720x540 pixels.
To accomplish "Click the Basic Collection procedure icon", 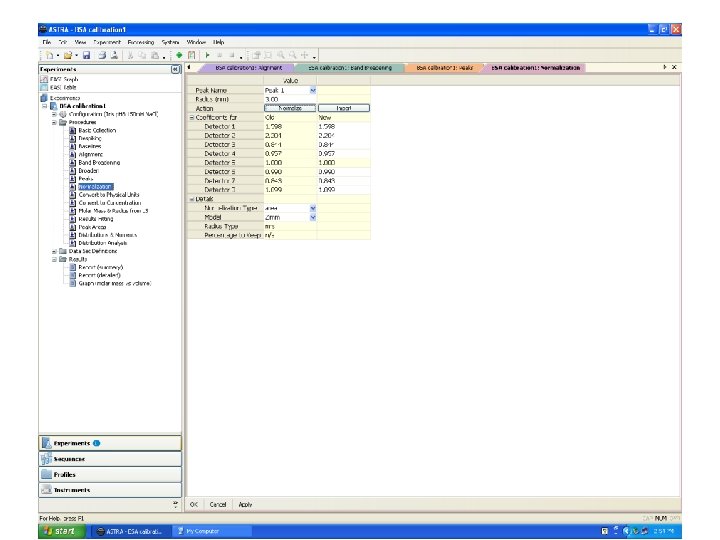I will point(73,130).
